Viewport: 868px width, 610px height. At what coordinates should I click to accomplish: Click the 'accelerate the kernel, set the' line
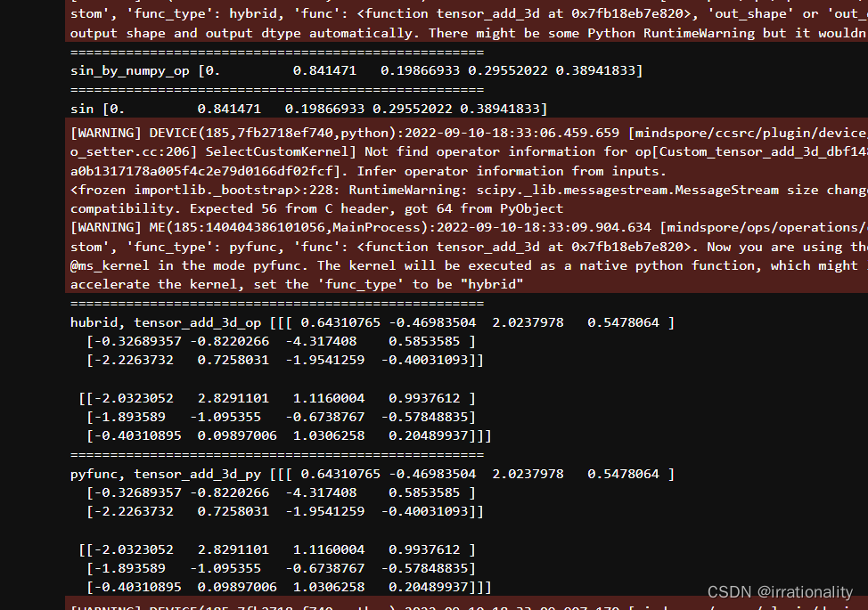[297, 285]
